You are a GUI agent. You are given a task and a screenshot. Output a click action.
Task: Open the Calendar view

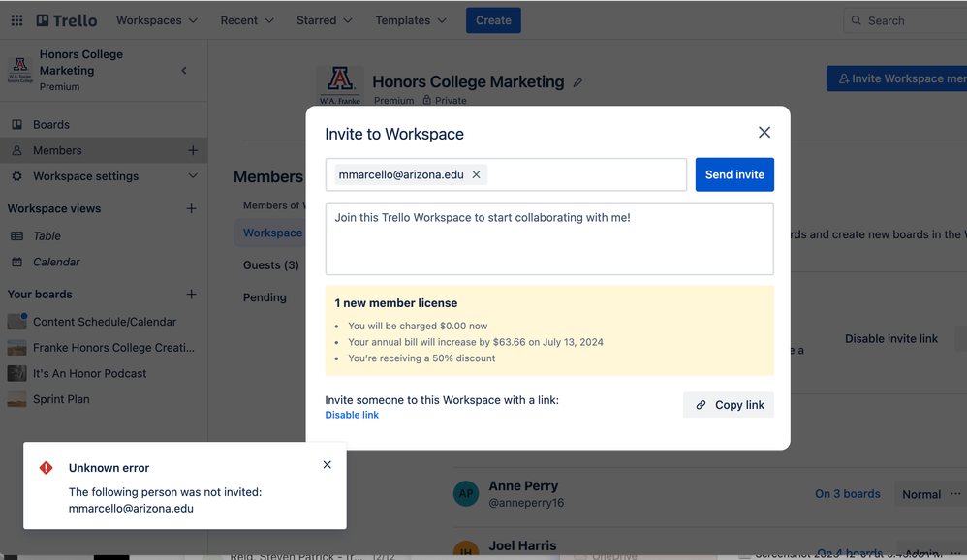[56, 263]
